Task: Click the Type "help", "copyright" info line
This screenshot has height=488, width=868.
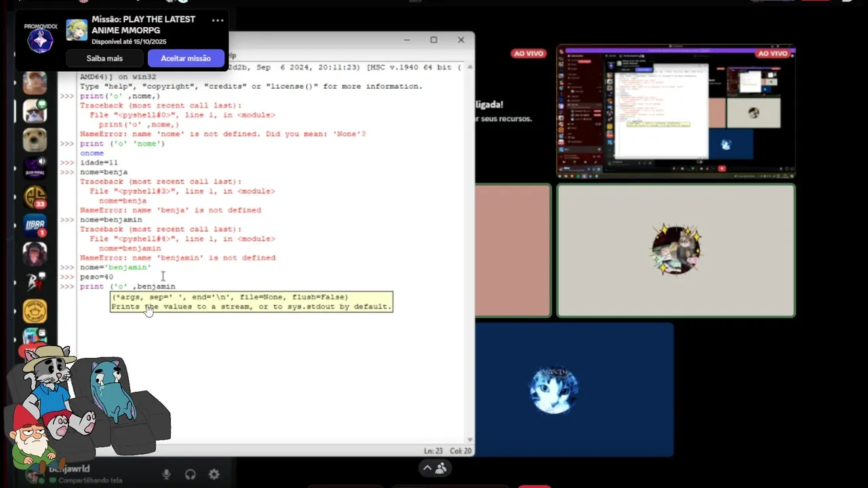Action: coord(251,87)
